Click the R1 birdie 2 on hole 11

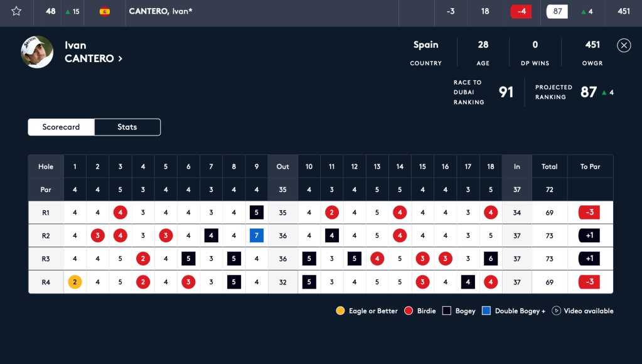click(x=331, y=213)
